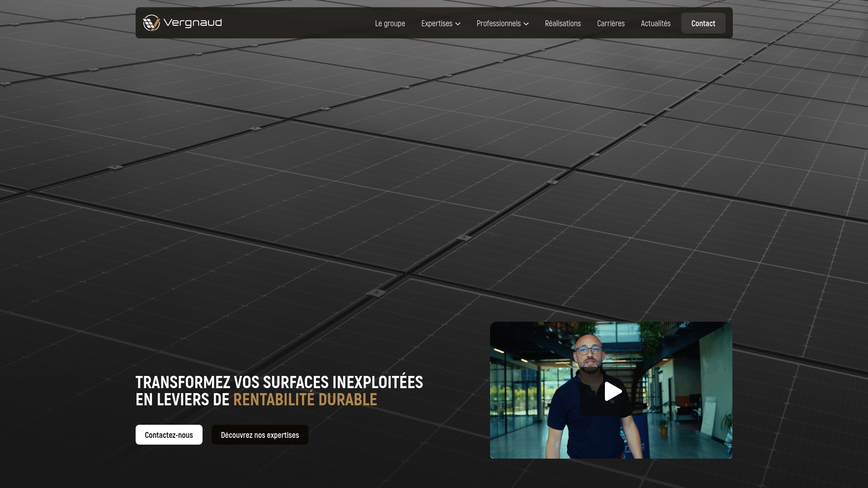Open the Expertises menu label
The width and height of the screenshot is (868, 488).
437,23
